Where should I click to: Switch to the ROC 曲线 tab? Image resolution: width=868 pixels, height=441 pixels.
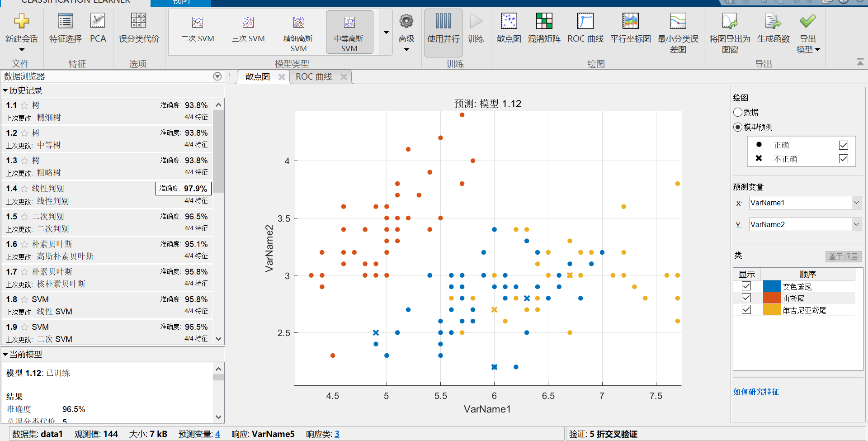click(x=314, y=77)
